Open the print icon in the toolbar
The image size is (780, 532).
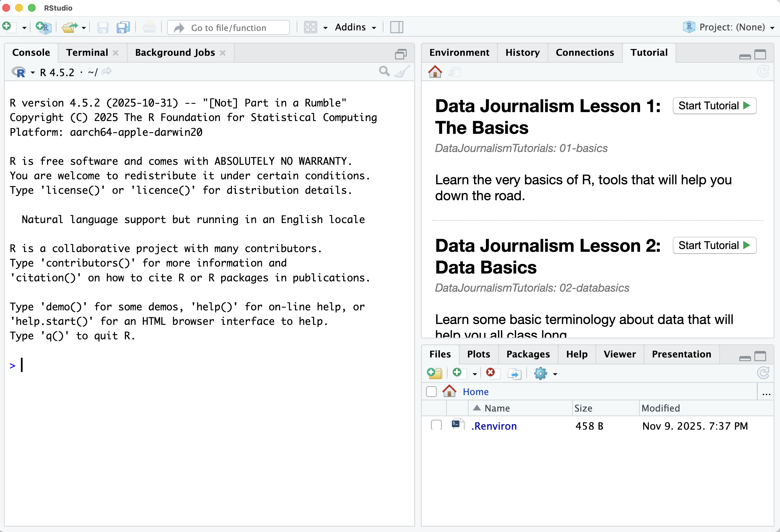click(149, 27)
